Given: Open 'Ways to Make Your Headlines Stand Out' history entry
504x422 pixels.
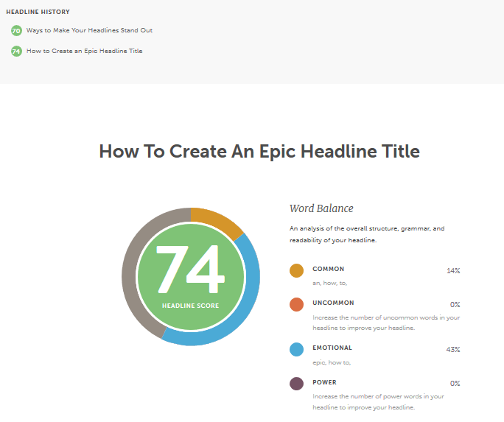Looking at the screenshot, I should point(89,30).
